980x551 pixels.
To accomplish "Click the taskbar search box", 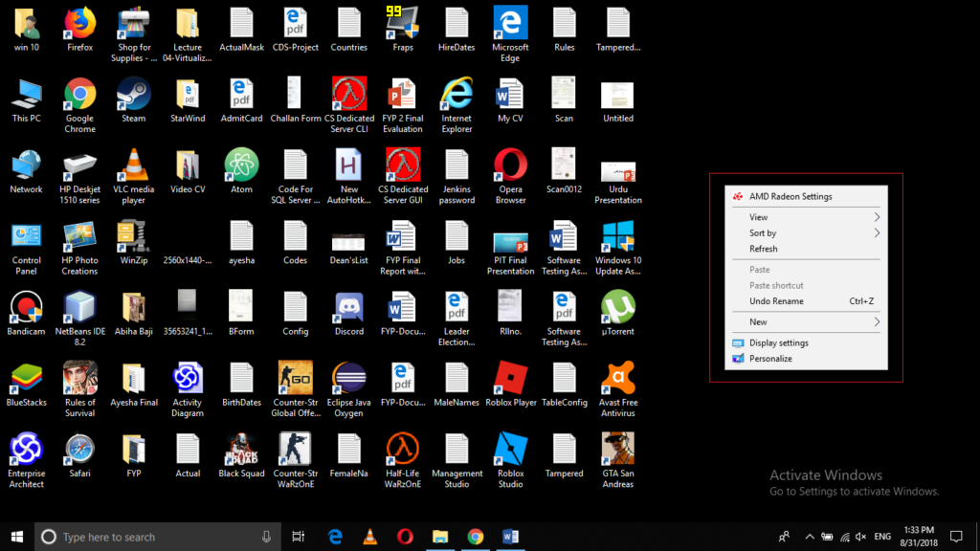I will [158, 537].
